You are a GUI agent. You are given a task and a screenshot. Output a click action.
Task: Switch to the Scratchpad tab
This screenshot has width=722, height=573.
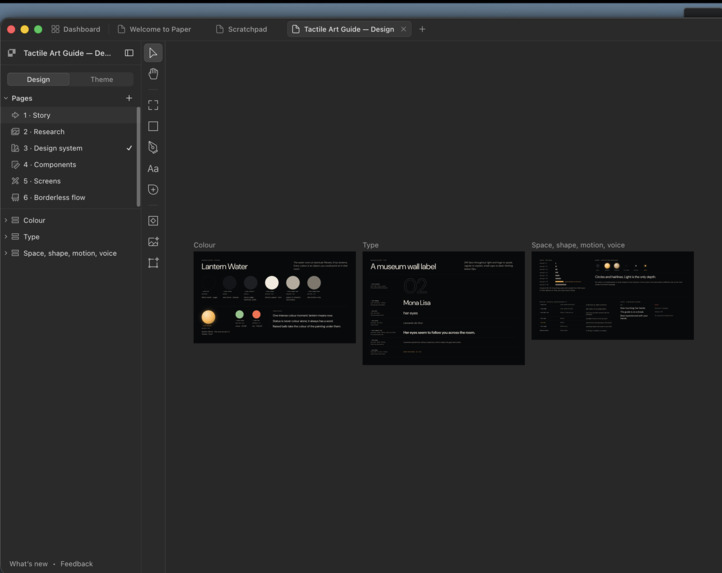click(242, 29)
